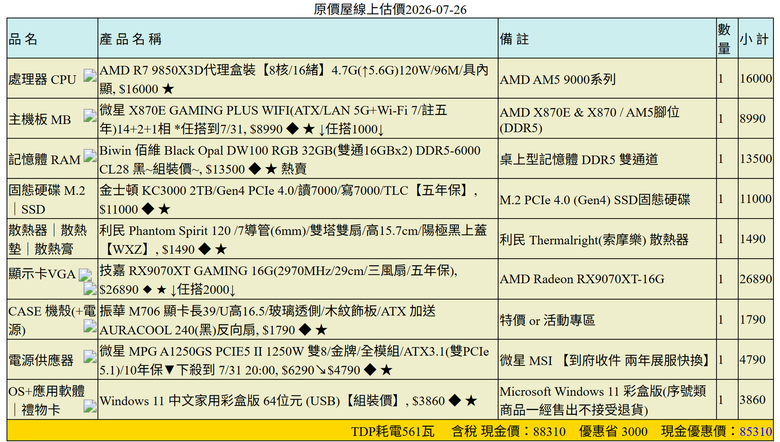Image resolution: width=780 pixels, height=442 pixels.
Task: Click first broken image icon after 顯示卡VGA
Action: click(86, 275)
